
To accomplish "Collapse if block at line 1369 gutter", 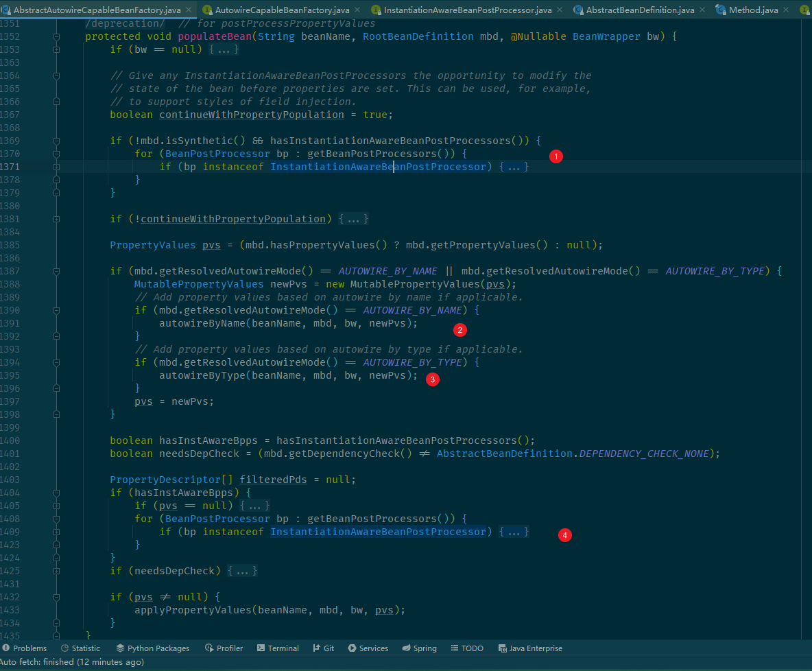I will (x=56, y=141).
